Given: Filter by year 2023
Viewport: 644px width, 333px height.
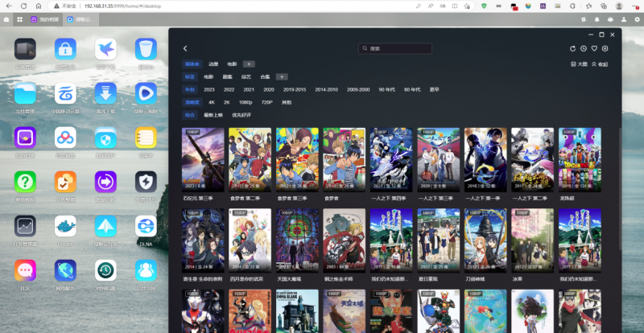Looking at the screenshot, I should 209,89.
